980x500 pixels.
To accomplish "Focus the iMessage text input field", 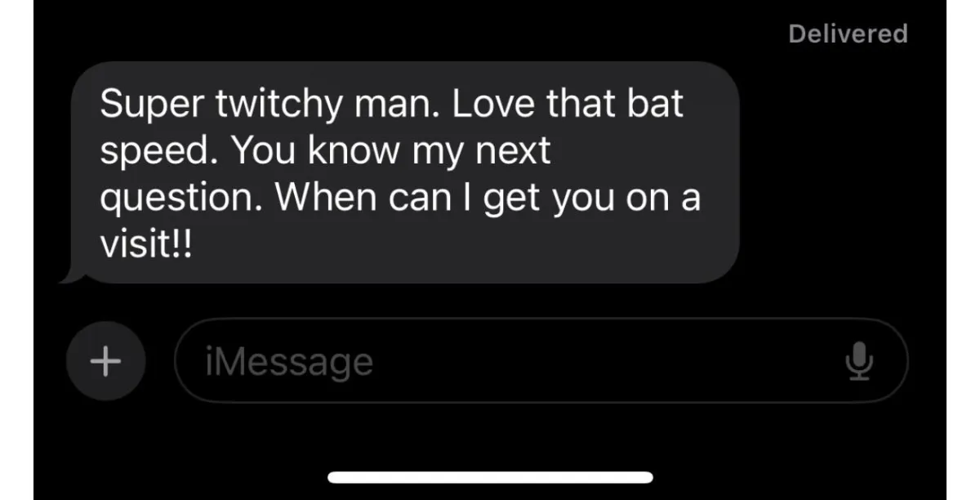I will [x=541, y=360].
